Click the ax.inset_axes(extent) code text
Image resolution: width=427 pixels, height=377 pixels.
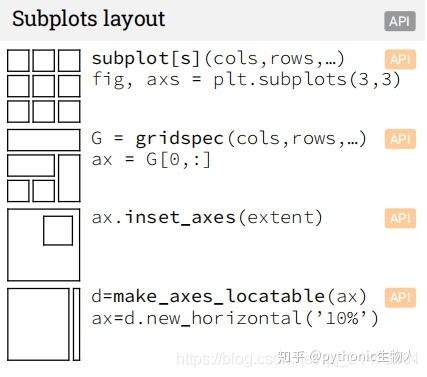point(207,218)
